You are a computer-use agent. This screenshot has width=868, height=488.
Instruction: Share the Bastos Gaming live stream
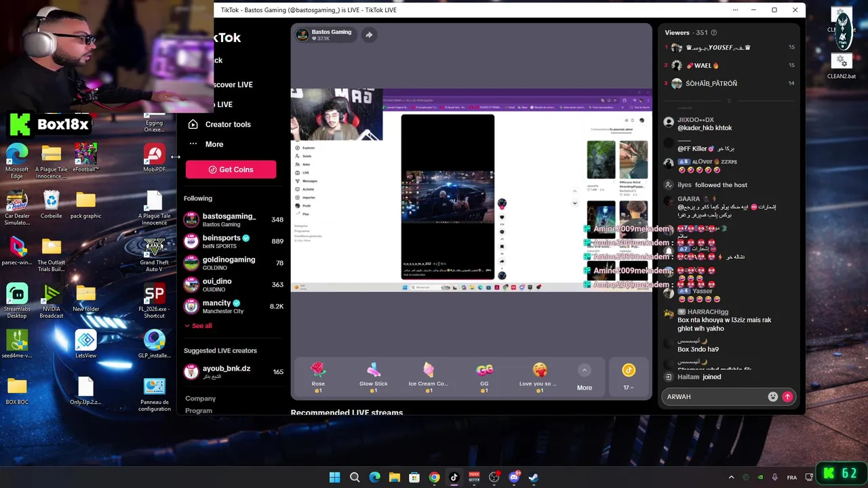(x=369, y=35)
